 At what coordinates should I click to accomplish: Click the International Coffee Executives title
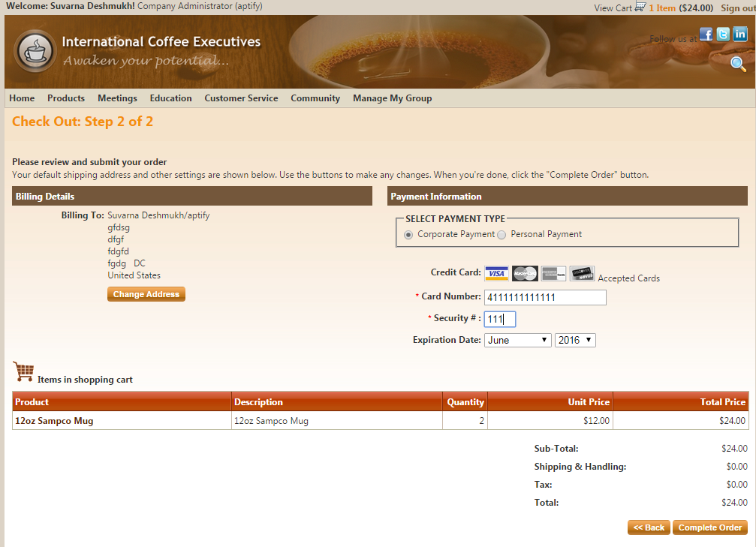[161, 42]
